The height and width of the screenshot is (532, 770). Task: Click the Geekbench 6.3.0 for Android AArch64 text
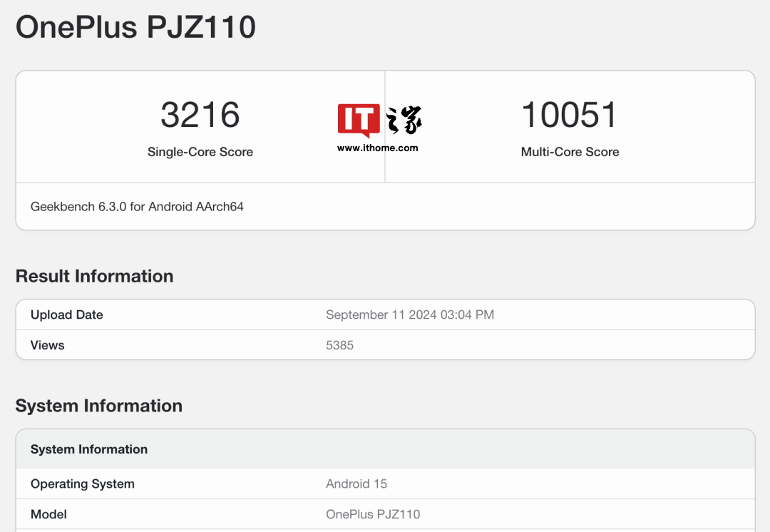137,207
